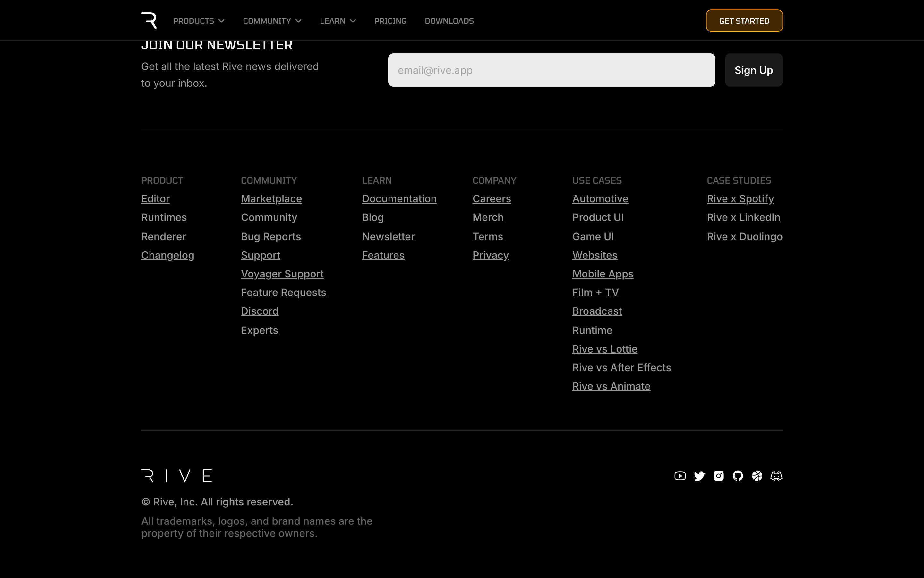
Task: Open the Privacy link
Action: coord(491,255)
